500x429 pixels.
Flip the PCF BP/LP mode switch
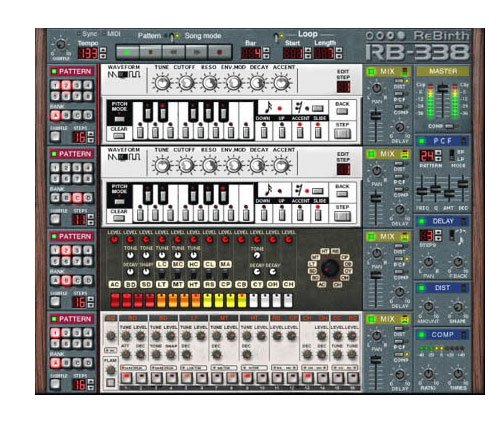(x=452, y=155)
